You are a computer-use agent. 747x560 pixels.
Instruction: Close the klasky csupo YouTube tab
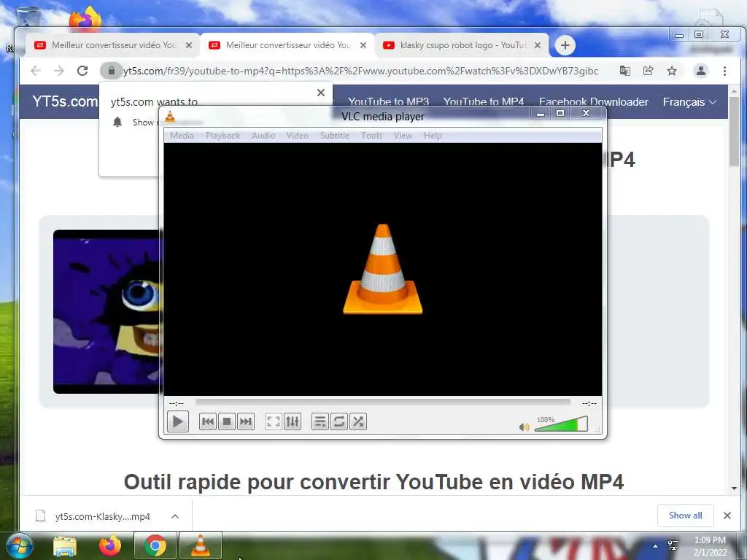(538, 45)
